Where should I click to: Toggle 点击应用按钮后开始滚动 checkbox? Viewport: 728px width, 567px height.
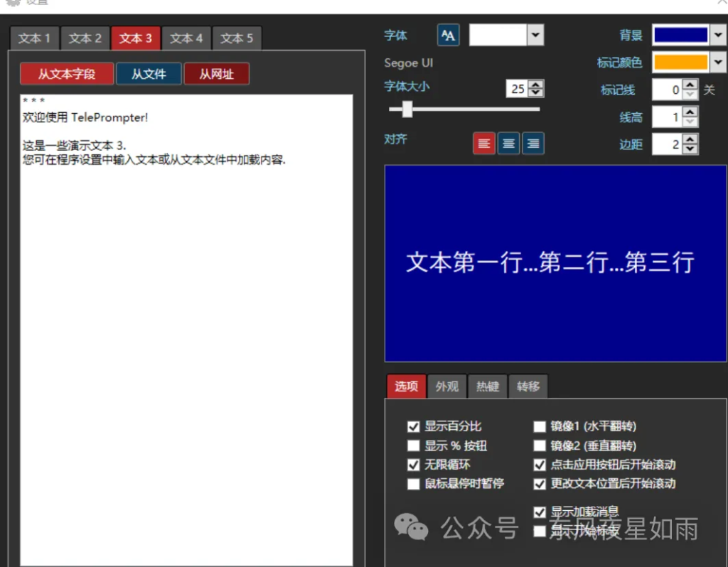point(540,465)
